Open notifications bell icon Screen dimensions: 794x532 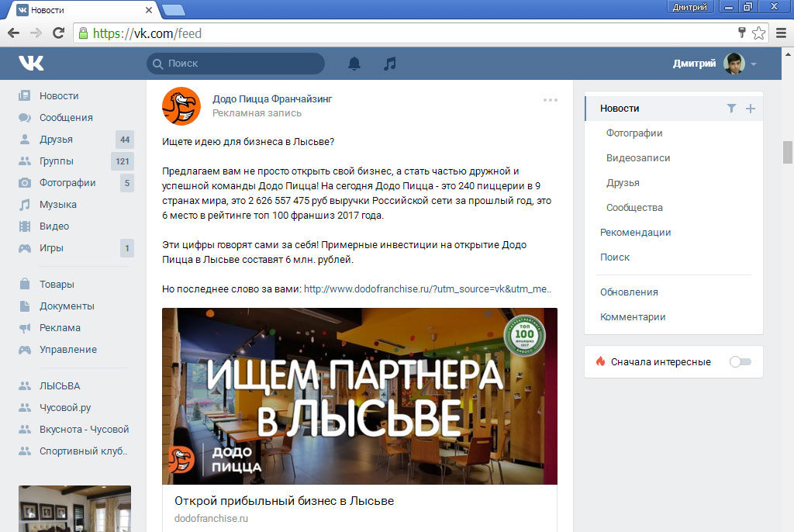click(x=354, y=64)
